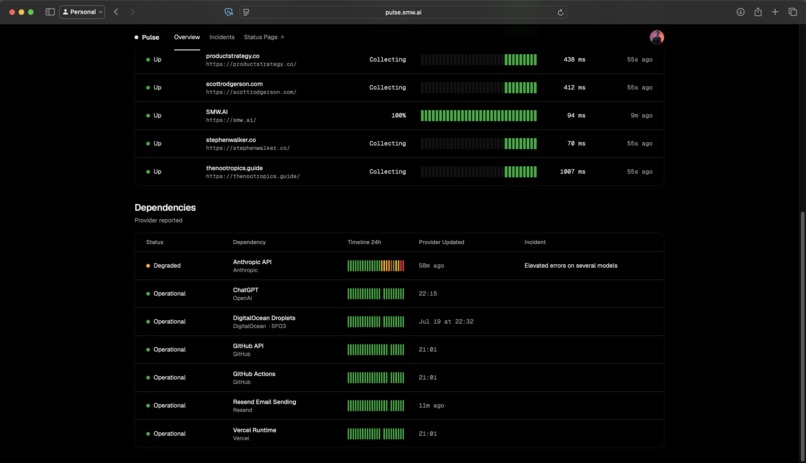Click the '11m ago' Resend update time
This screenshot has height=463, width=806.
pos(431,405)
